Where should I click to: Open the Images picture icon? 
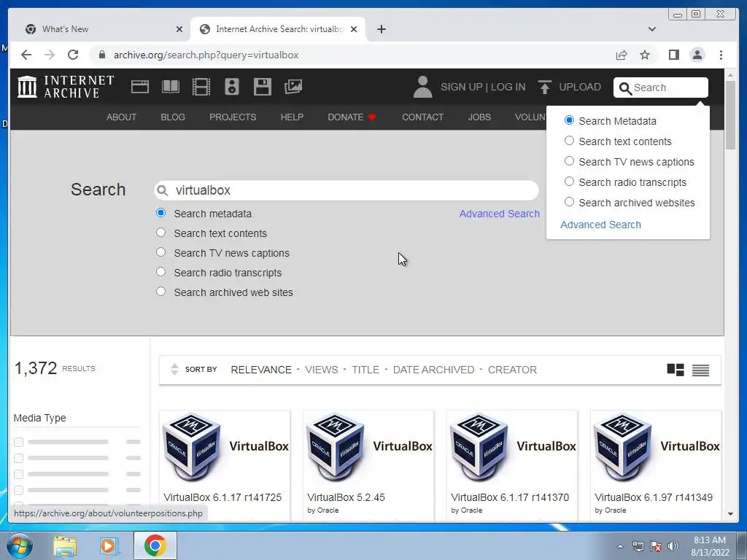pyautogui.click(x=293, y=87)
